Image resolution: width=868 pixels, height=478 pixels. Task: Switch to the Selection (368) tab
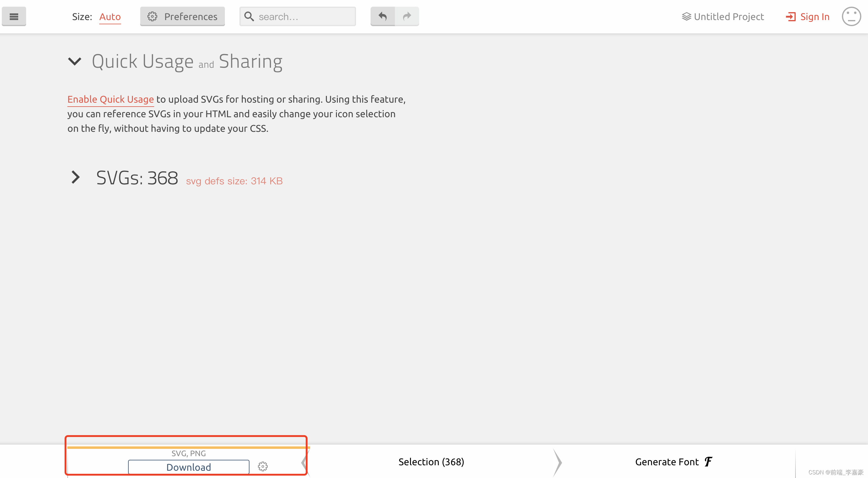431,462
